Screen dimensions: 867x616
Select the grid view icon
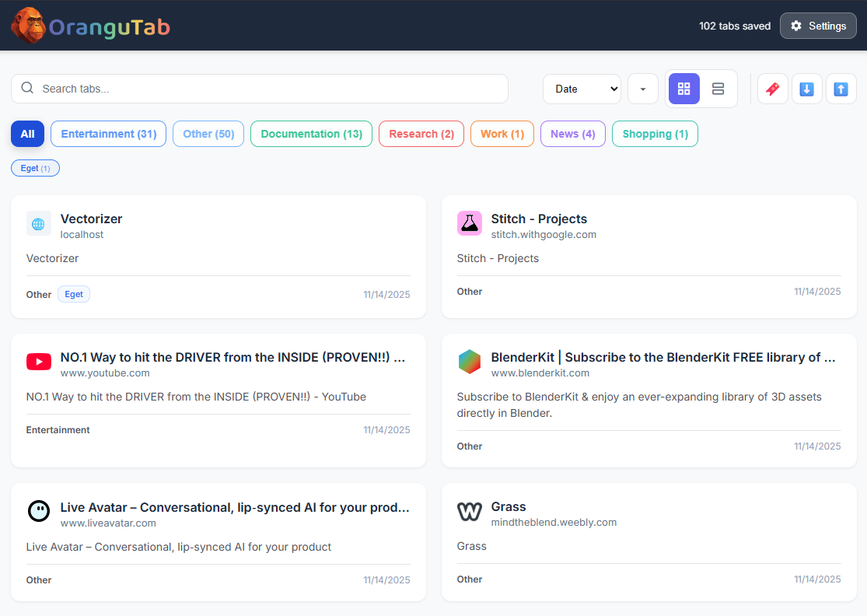(x=683, y=88)
